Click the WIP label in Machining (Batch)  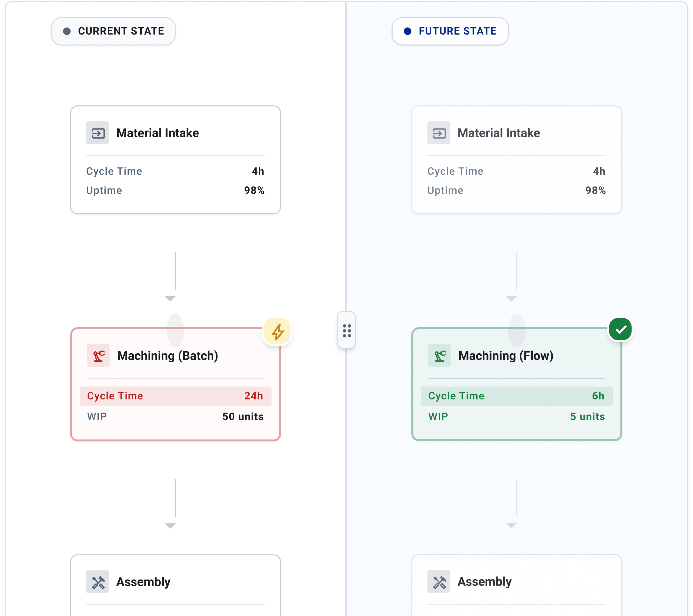click(97, 417)
